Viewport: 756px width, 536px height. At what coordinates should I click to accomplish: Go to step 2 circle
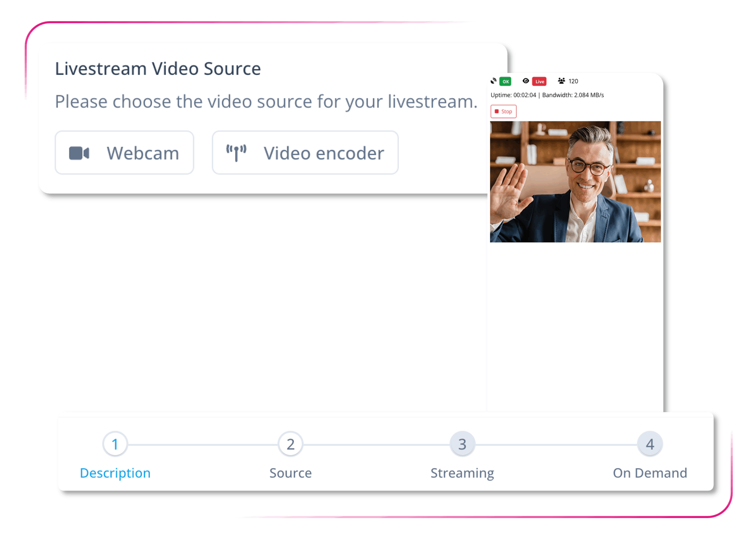click(x=290, y=444)
